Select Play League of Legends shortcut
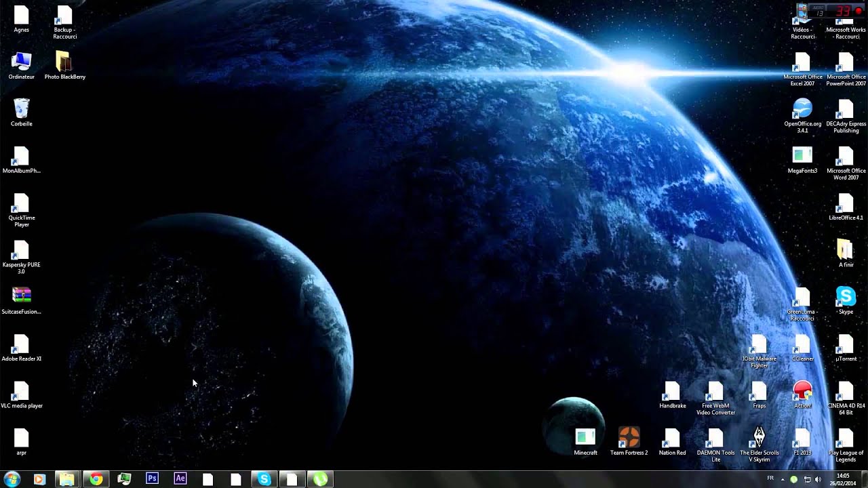 tap(846, 445)
